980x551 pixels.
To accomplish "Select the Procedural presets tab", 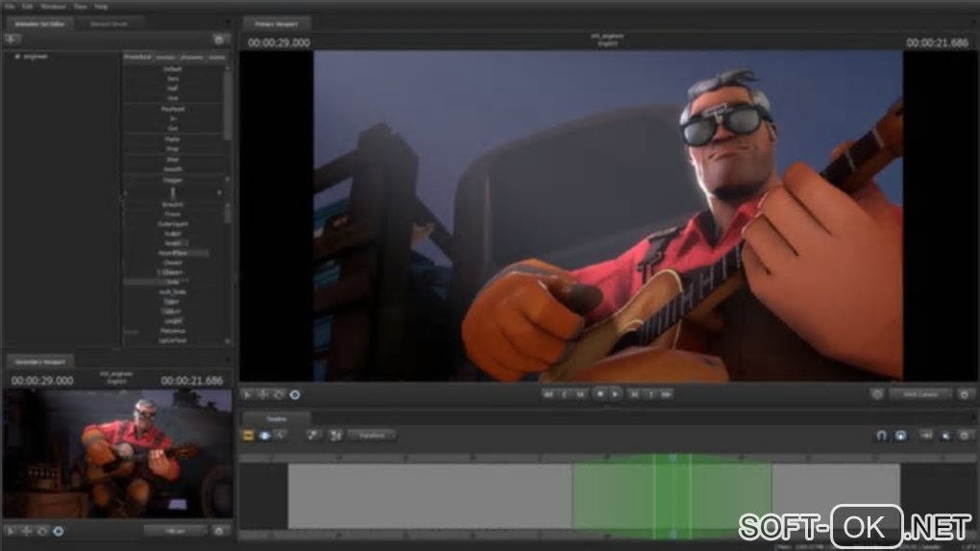I will (138, 57).
